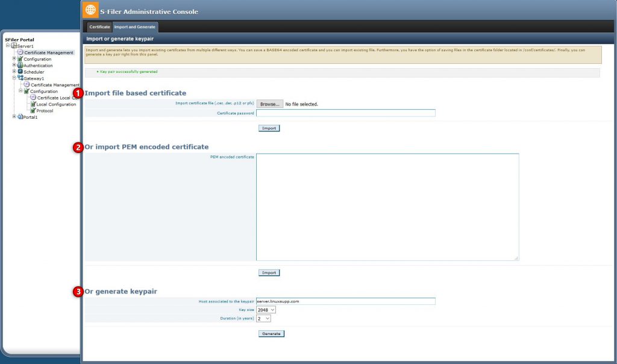Click the Generate keypair button

[271, 334]
